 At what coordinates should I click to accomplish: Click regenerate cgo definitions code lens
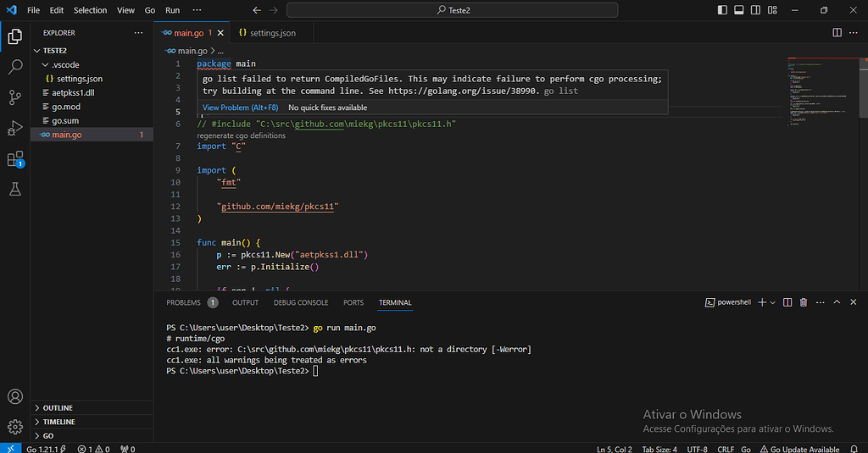[x=242, y=135]
